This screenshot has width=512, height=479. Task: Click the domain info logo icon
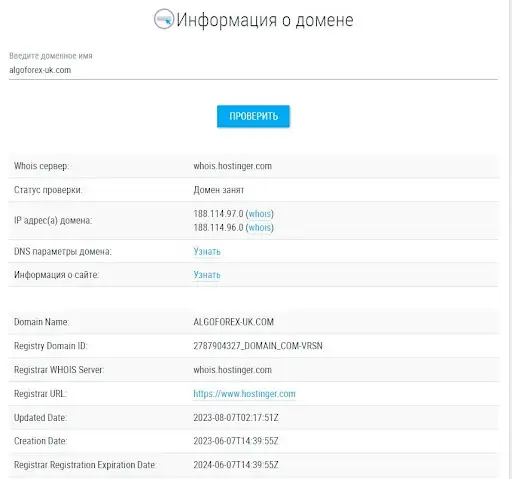tap(164, 19)
